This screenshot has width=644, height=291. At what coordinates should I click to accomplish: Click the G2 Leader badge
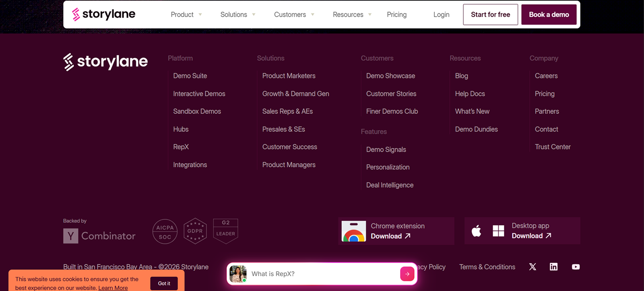pyautogui.click(x=225, y=231)
